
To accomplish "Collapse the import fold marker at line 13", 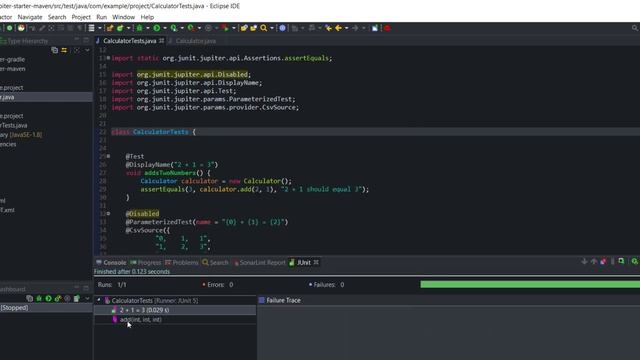I will 108,58.
